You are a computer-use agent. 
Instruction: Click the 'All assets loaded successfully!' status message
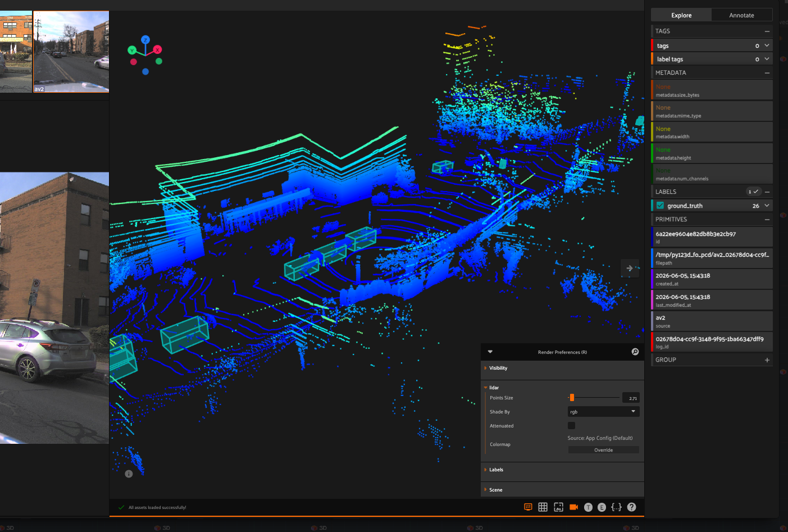click(x=157, y=507)
